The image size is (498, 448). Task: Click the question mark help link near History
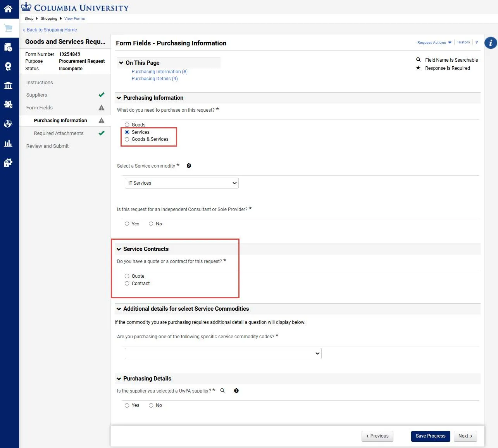pyautogui.click(x=477, y=43)
